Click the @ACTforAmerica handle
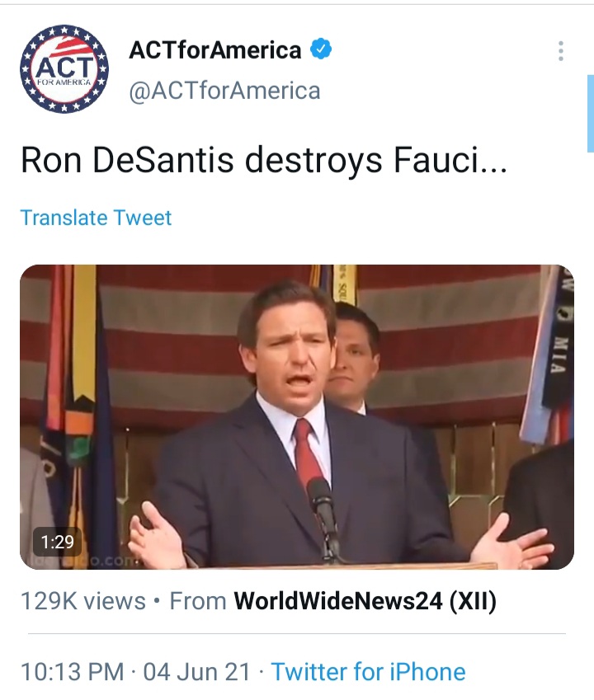This screenshot has height=700, width=594. [x=224, y=91]
